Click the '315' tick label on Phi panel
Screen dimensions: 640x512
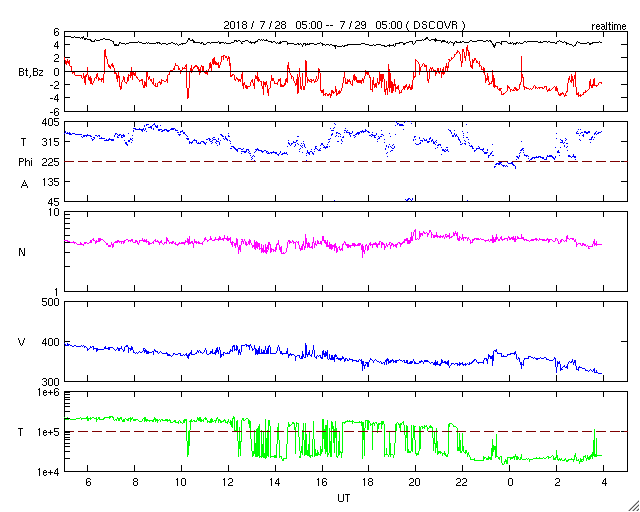pyautogui.click(x=51, y=142)
